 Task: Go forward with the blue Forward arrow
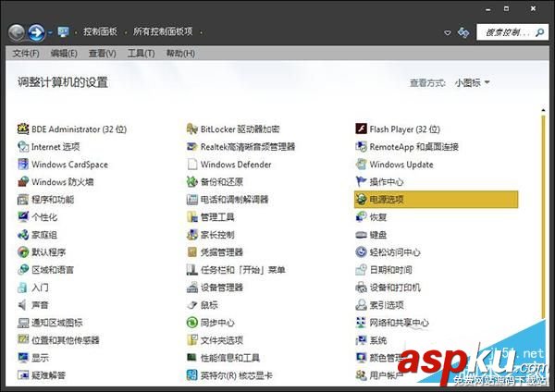(37, 32)
